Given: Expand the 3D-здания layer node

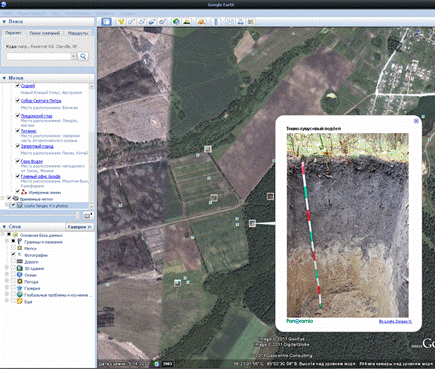Looking at the screenshot, I should point(7,268).
